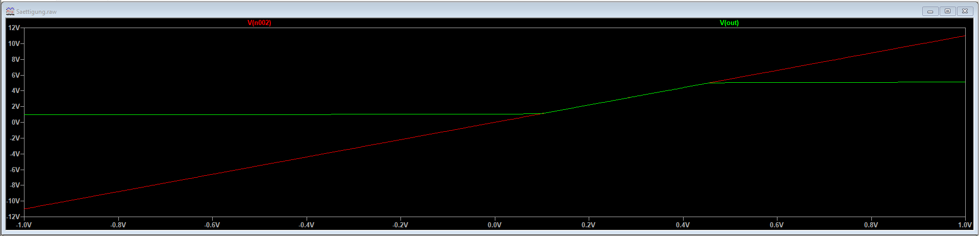This screenshot has width=980, height=236.
Task: Restore the Saettigung.raw plot window
Action: coord(947,11)
